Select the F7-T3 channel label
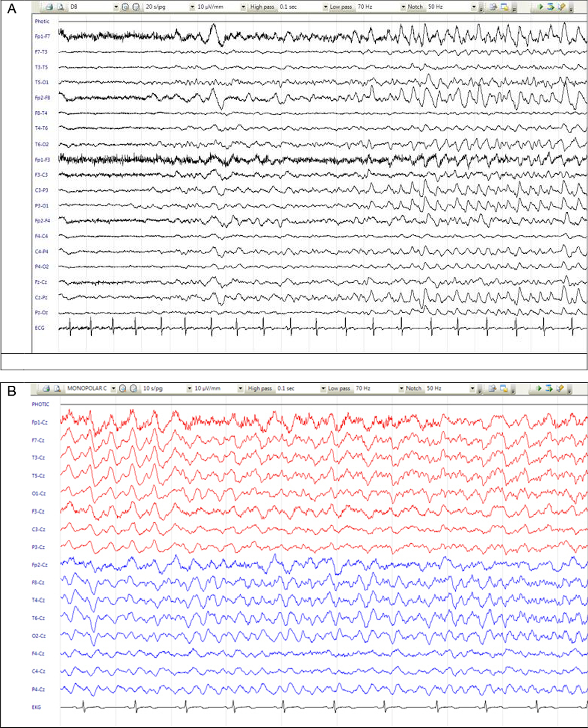Viewport: 588px width, 728px height. [x=41, y=52]
